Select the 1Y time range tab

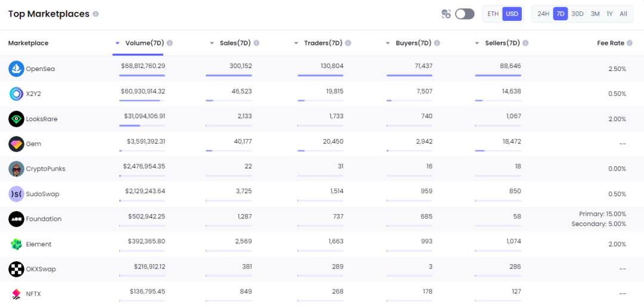point(609,14)
